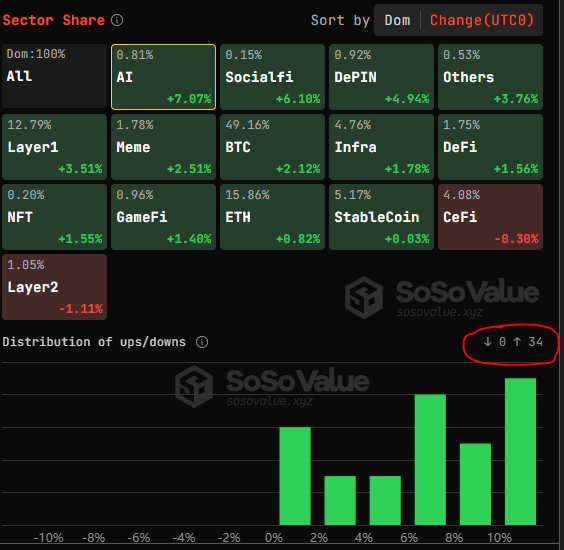The image size is (564, 550).
Task: Select the Infra sector card
Action: (381, 147)
